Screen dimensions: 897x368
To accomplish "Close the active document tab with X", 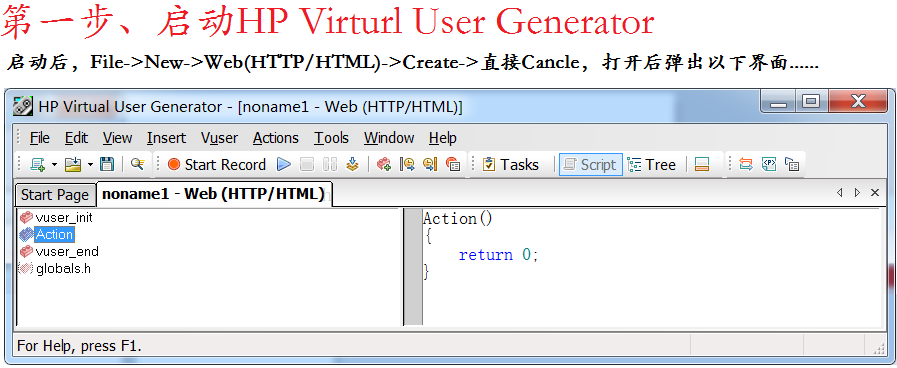I will [875, 193].
